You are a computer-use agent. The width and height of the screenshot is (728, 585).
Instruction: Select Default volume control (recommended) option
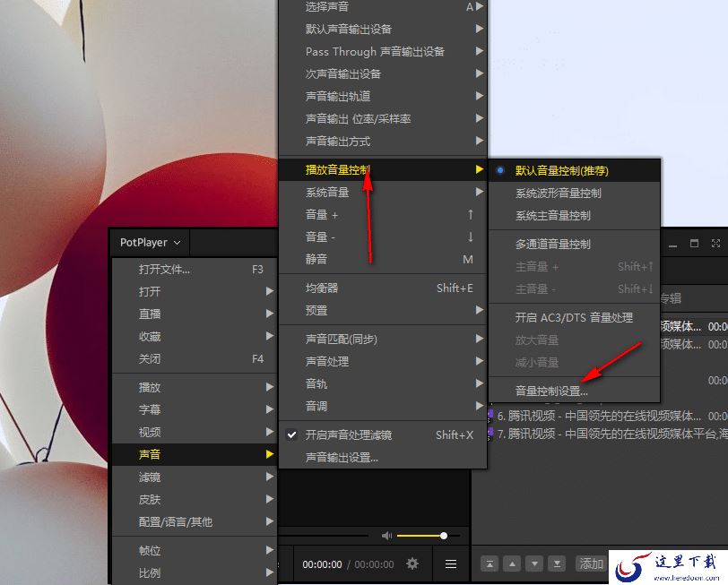575,170
